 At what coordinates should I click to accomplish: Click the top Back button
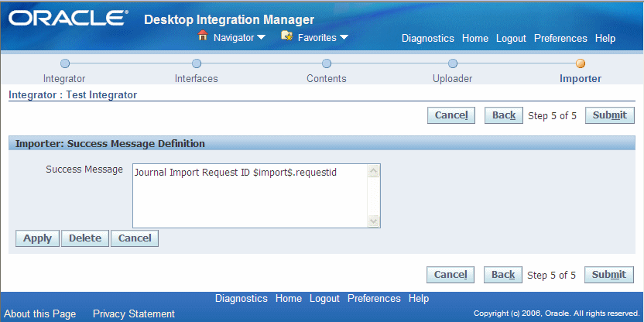point(504,115)
